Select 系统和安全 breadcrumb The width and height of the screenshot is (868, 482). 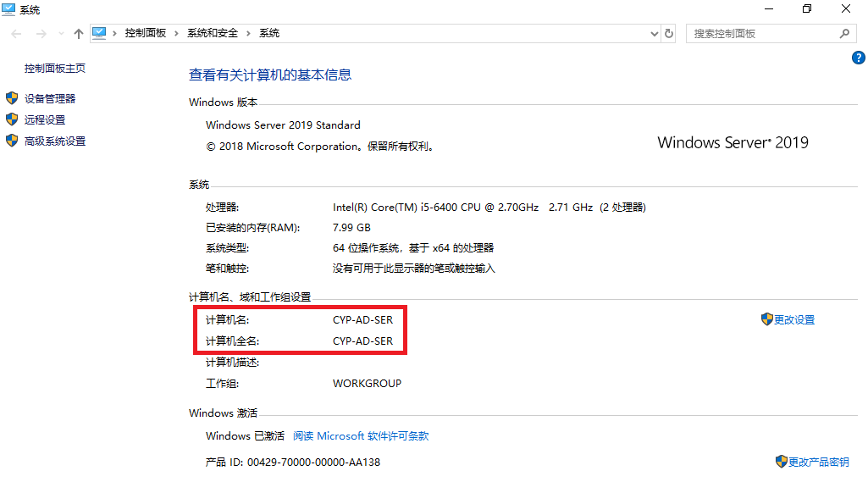(x=213, y=33)
